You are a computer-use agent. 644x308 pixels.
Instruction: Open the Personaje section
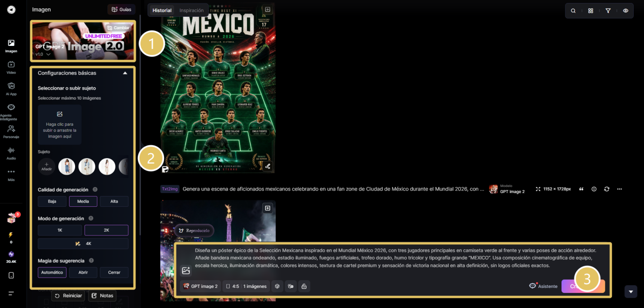[x=11, y=132]
